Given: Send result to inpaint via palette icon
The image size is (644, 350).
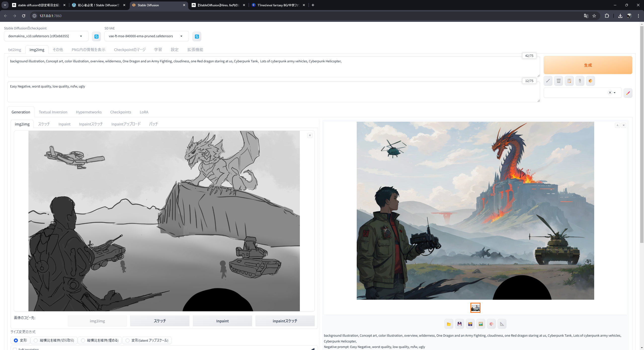Looking at the screenshot, I should 491,324.
